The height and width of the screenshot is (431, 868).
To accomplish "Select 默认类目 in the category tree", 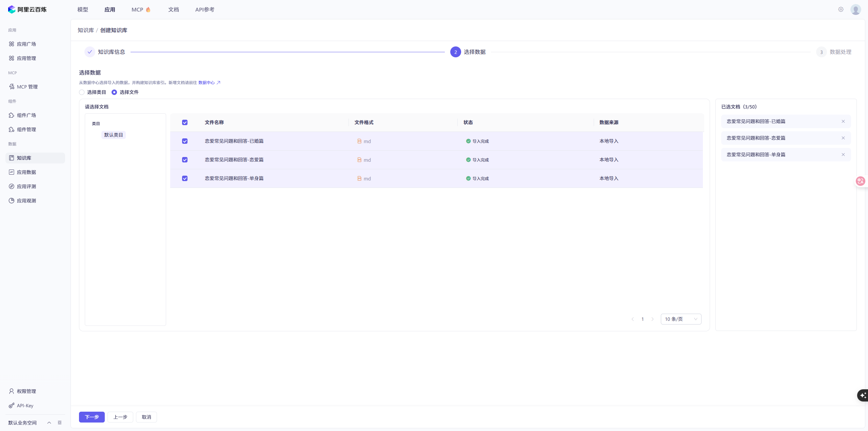I will point(114,135).
